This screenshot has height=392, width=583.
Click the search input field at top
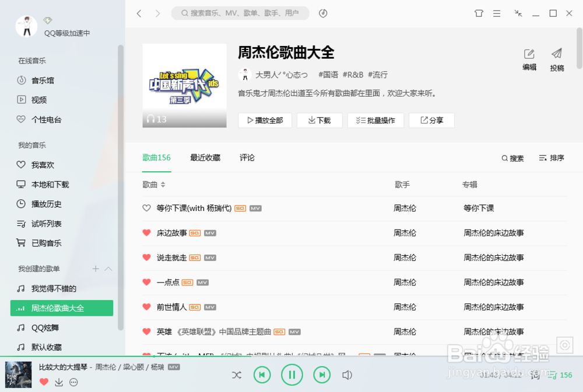pyautogui.click(x=240, y=13)
